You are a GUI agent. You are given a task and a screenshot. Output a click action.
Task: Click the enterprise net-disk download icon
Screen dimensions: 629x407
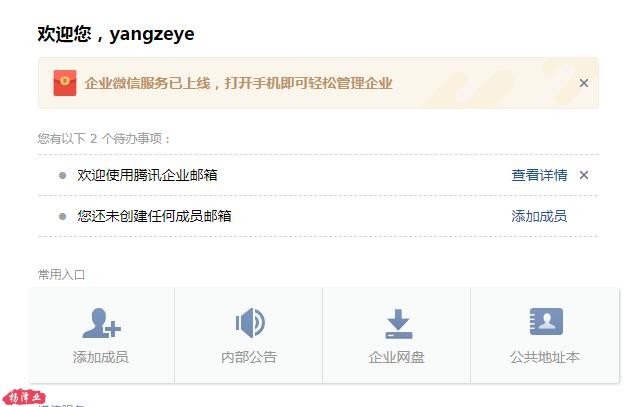click(x=398, y=324)
